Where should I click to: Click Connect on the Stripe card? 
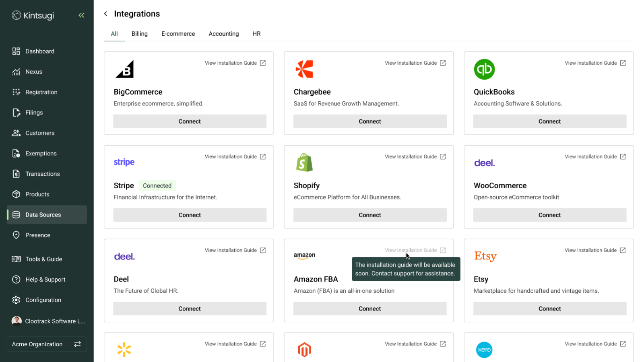(x=190, y=215)
